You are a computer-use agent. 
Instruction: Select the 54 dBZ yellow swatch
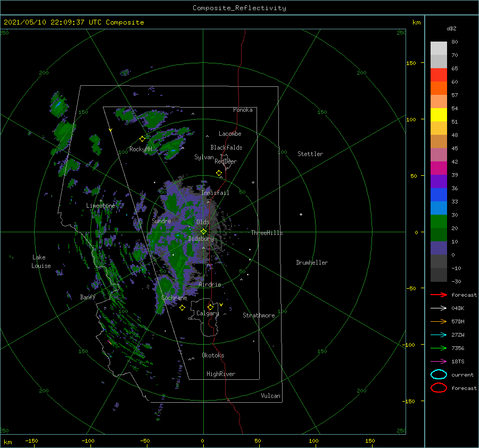pyautogui.click(x=439, y=115)
